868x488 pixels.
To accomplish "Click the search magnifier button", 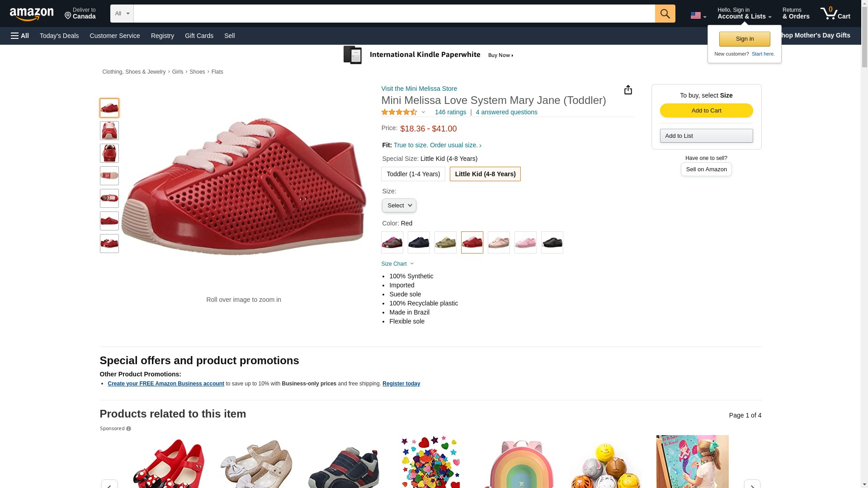I will coord(665,14).
